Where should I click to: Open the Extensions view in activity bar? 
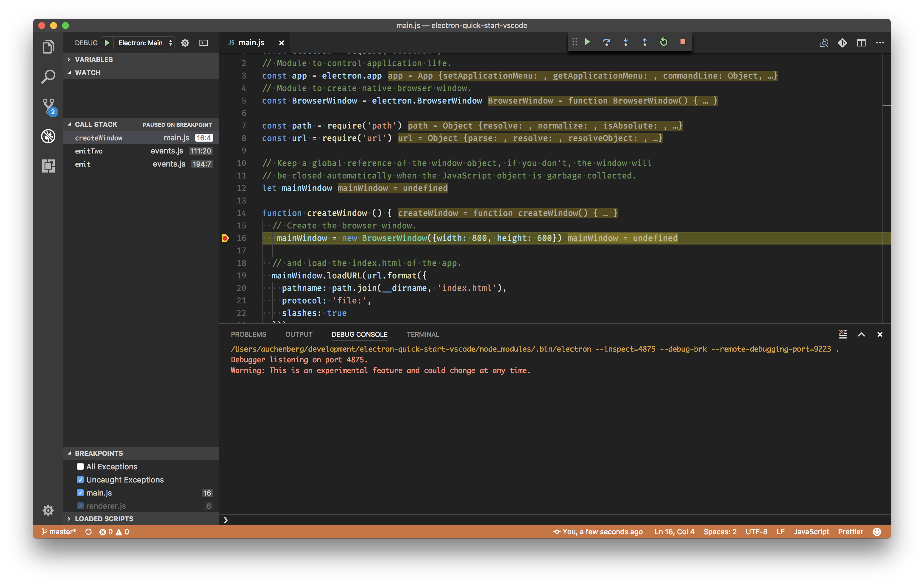pos(48,166)
